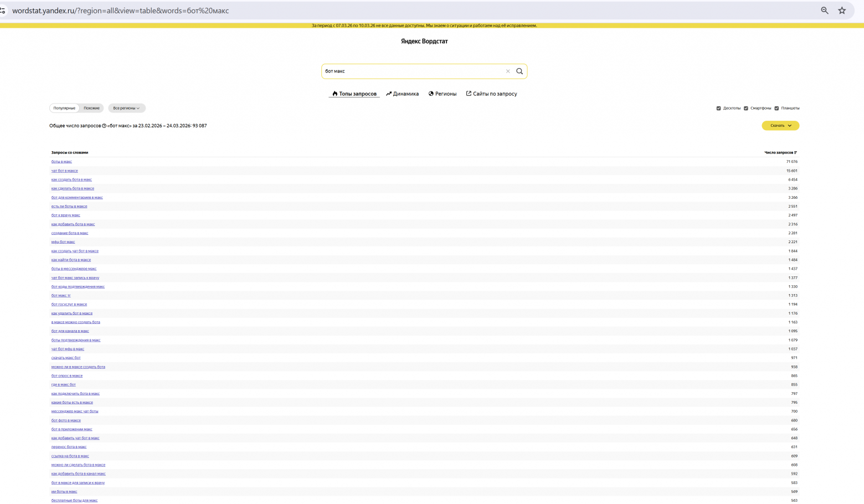Open the link 'в максе можно создать бота'
Viewport: 864px width, 504px height.
pyautogui.click(x=76, y=322)
